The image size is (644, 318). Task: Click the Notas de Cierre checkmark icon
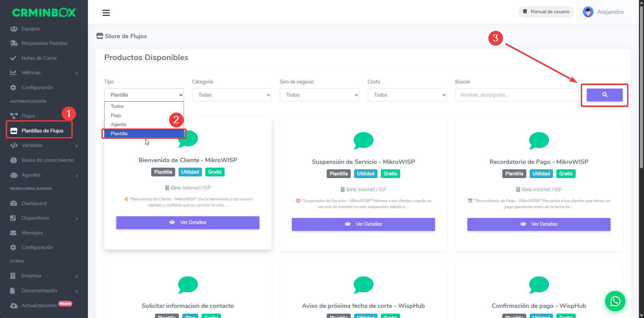(13, 58)
